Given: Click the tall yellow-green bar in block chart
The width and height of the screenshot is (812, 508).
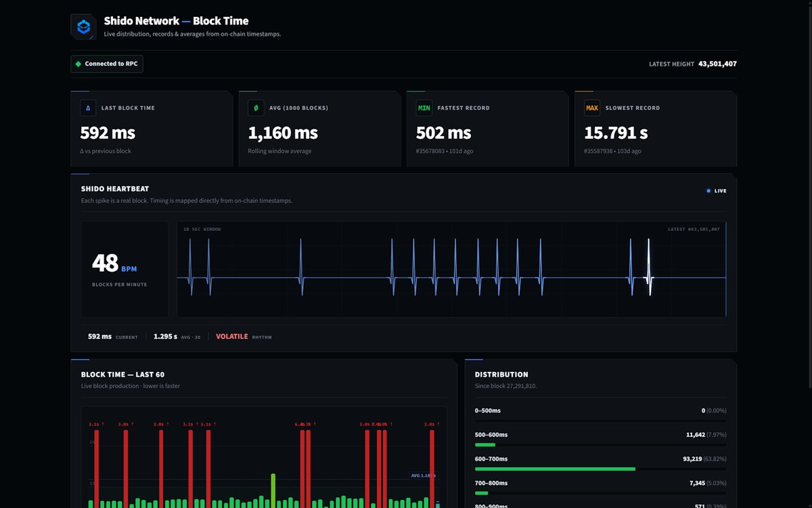Looking at the screenshot, I should point(273,490).
